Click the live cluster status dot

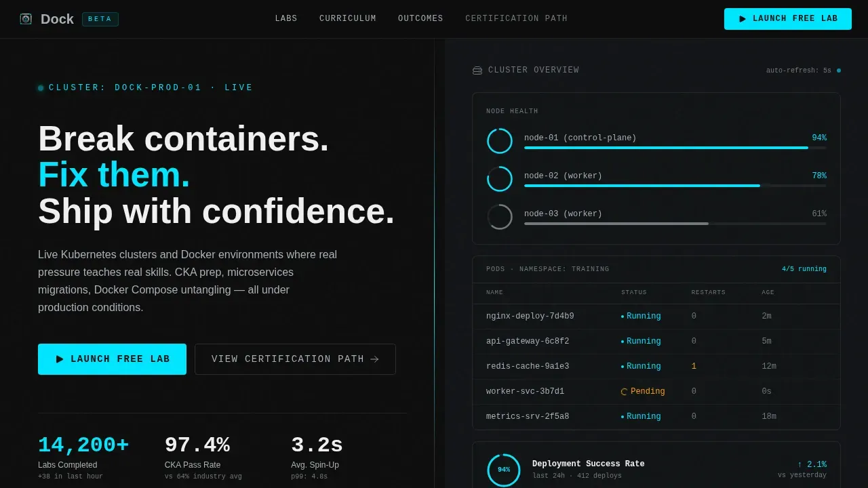click(41, 88)
